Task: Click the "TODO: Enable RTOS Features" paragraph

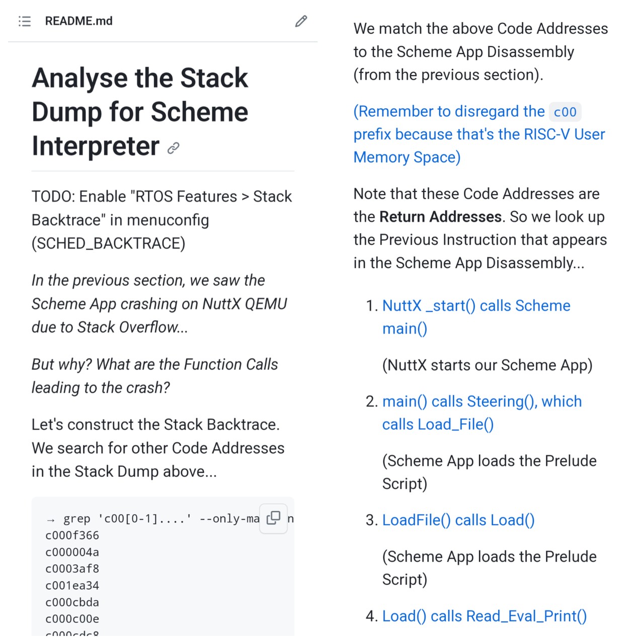Action: (162, 220)
